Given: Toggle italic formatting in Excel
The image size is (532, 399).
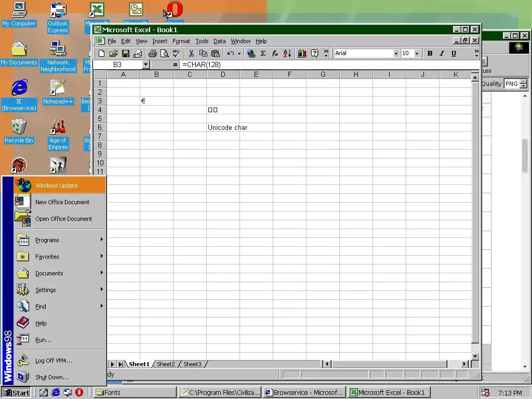Looking at the screenshot, I should click(442, 54).
